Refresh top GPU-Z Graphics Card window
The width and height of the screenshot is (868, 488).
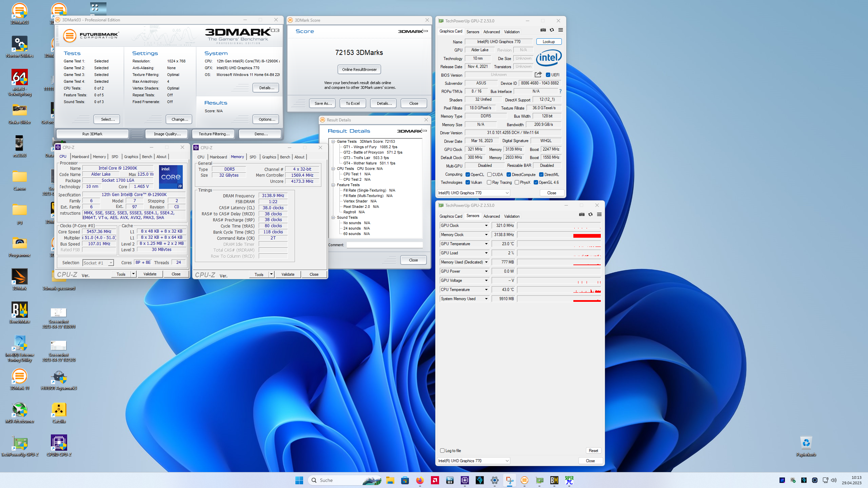pos(552,30)
